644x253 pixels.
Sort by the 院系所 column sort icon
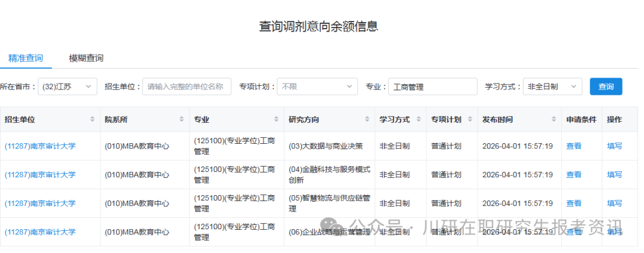(x=181, y=119)
